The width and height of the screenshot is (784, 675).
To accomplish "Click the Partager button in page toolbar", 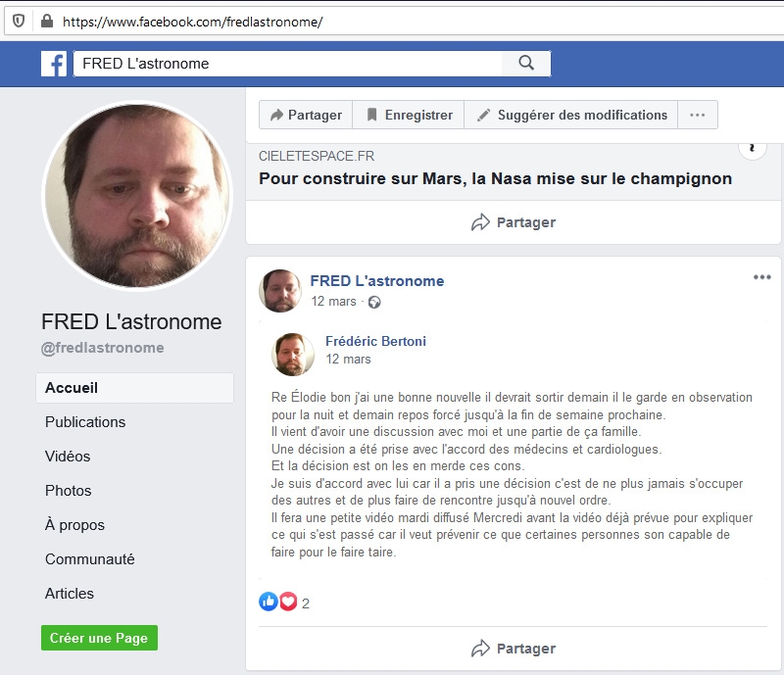I will coord(306,115).
